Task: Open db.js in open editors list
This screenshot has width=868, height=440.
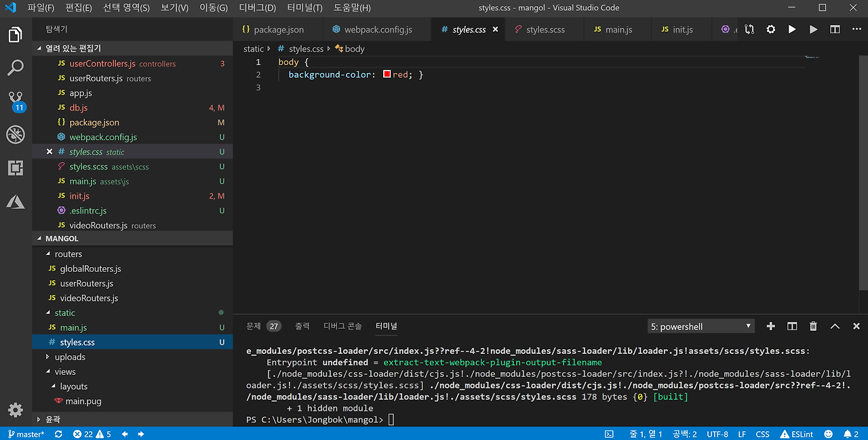Action: tap(79, 108)
